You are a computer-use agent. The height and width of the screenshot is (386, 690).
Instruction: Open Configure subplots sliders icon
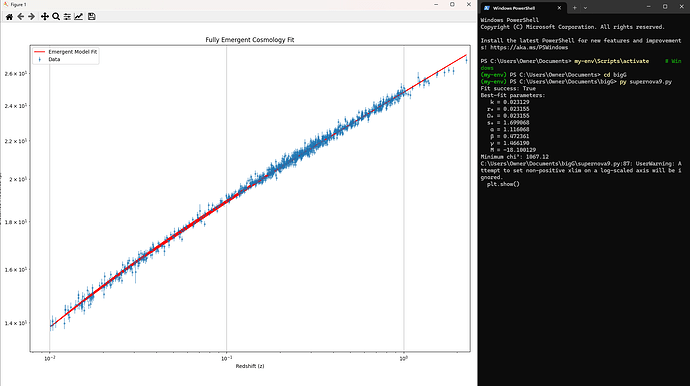click(x=67, y=17)
